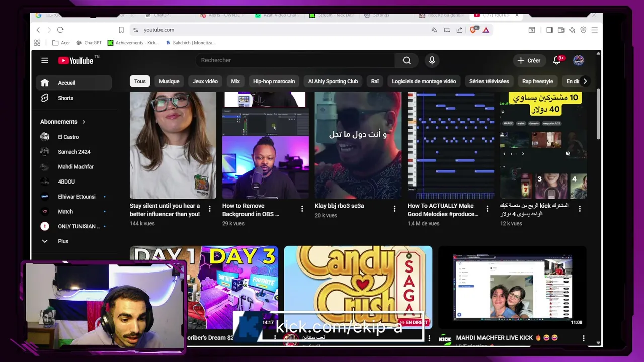This screenshot has width=644, height=362.
Task: Open Samach 2424 subscription channel
Action: (74, 152)
